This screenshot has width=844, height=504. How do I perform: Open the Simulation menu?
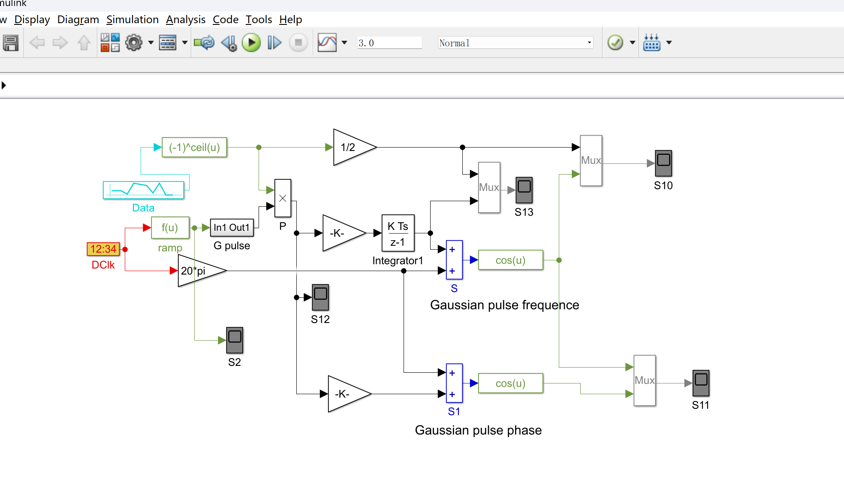tap(132, 20)
